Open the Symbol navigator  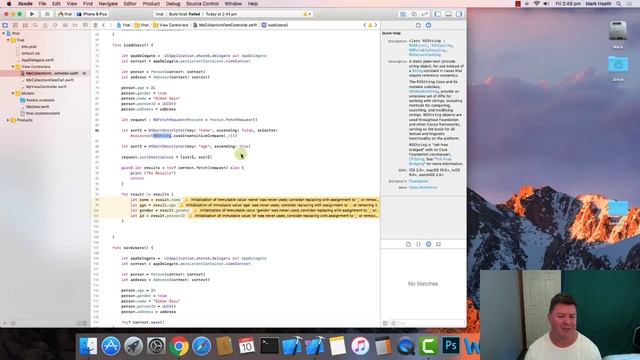click(x=25, y=25)
